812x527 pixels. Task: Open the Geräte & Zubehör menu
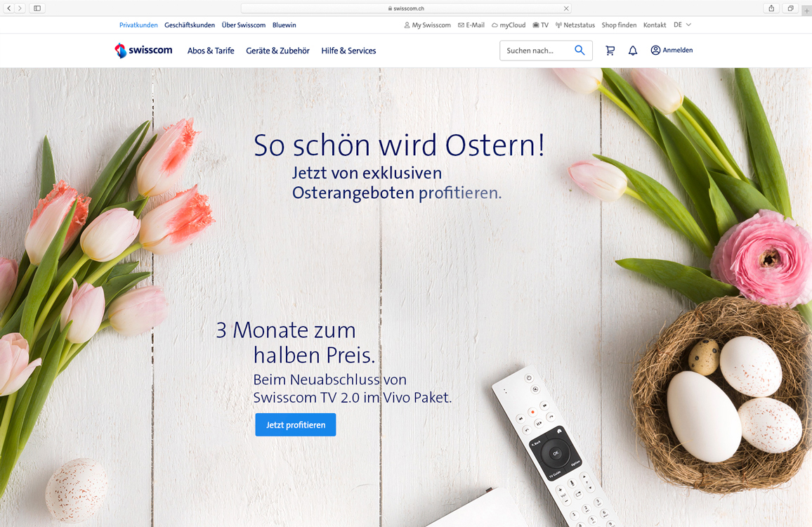277,51
